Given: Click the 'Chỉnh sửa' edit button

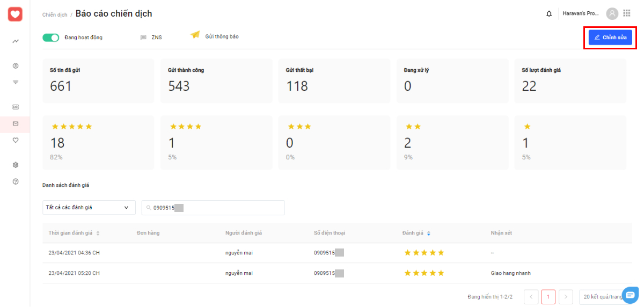Looking at the screenshot, I should [x=610, y=37].
